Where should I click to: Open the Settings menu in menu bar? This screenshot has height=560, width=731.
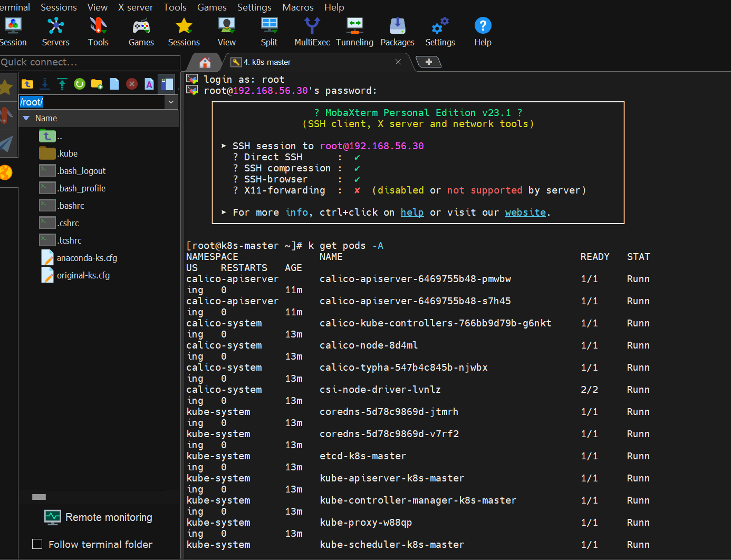pyautogui.click(x=254, y=7)
